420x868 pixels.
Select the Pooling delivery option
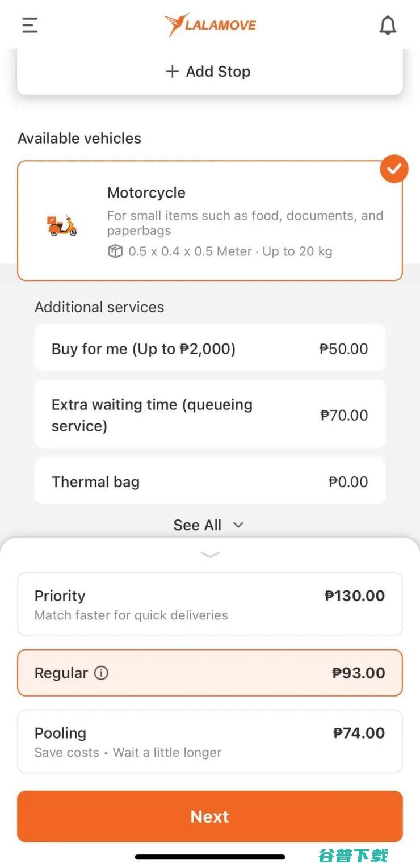(x=210, y=741)
